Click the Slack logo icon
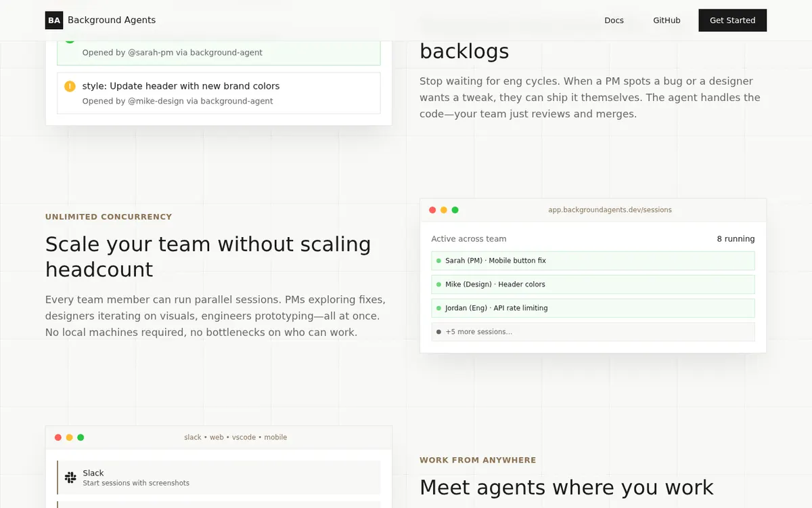The image size is (812, 508). [x=70, y=478]
